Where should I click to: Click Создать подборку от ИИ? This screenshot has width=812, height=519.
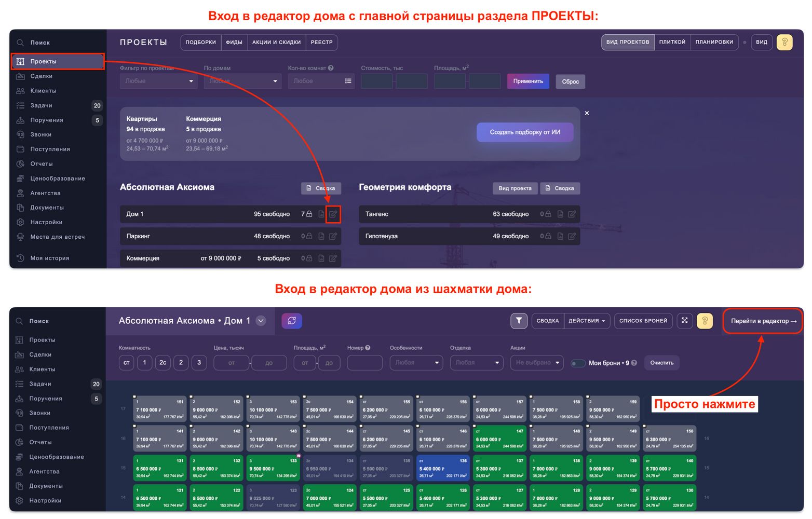coord(525,132)
